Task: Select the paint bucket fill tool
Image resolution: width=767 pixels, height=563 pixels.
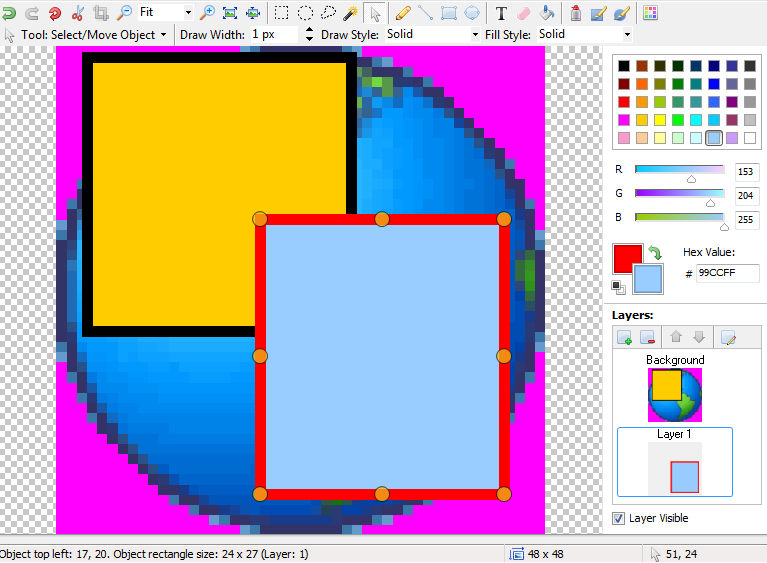Action: (x=546, y=13)
